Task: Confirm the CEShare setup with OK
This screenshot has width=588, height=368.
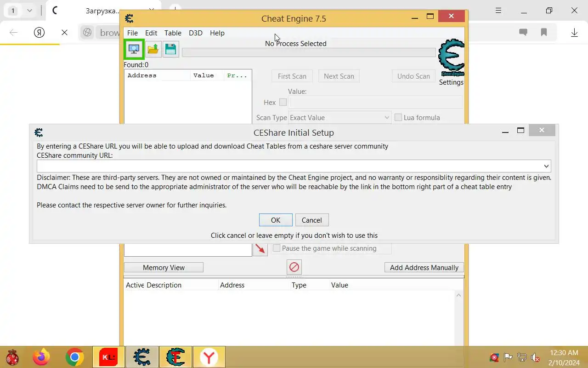Action: click(x=276, y=220)
